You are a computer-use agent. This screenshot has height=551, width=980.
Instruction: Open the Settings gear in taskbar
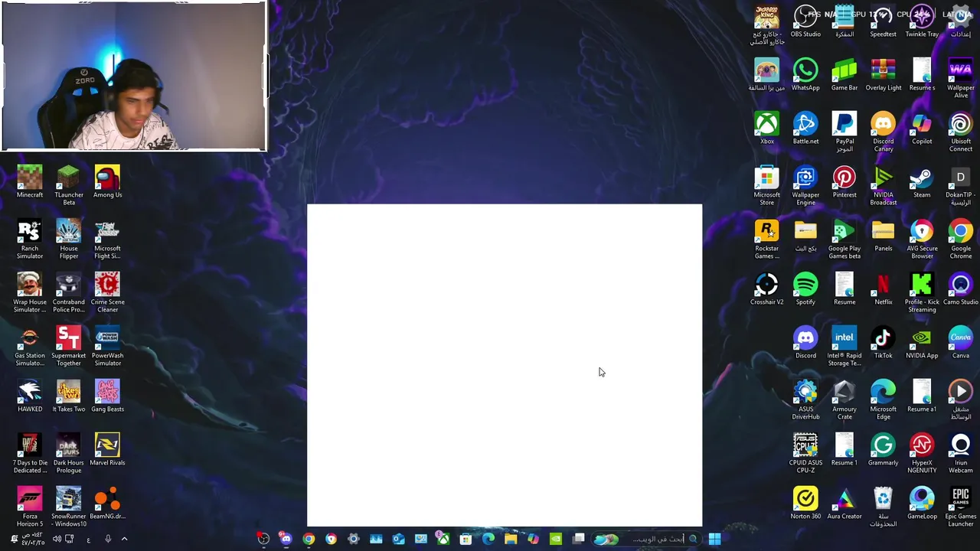click(x=353, y=539)
